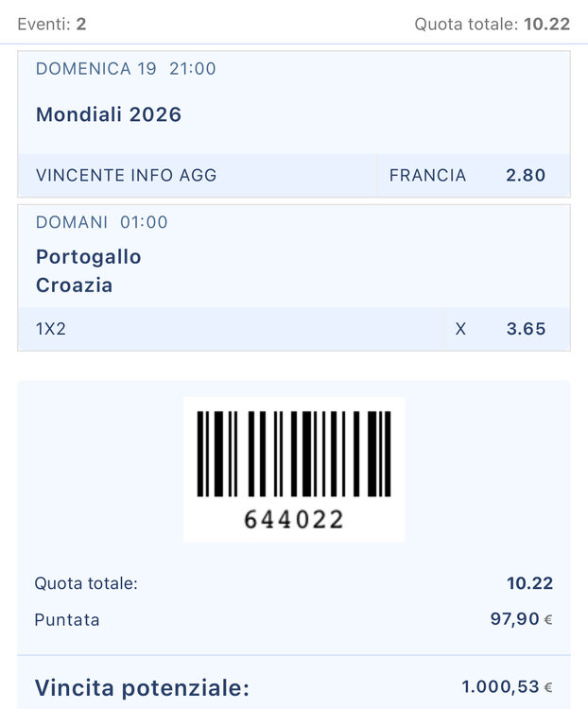
Task: Select the 1X2 market label
Action: click(51, 329)
